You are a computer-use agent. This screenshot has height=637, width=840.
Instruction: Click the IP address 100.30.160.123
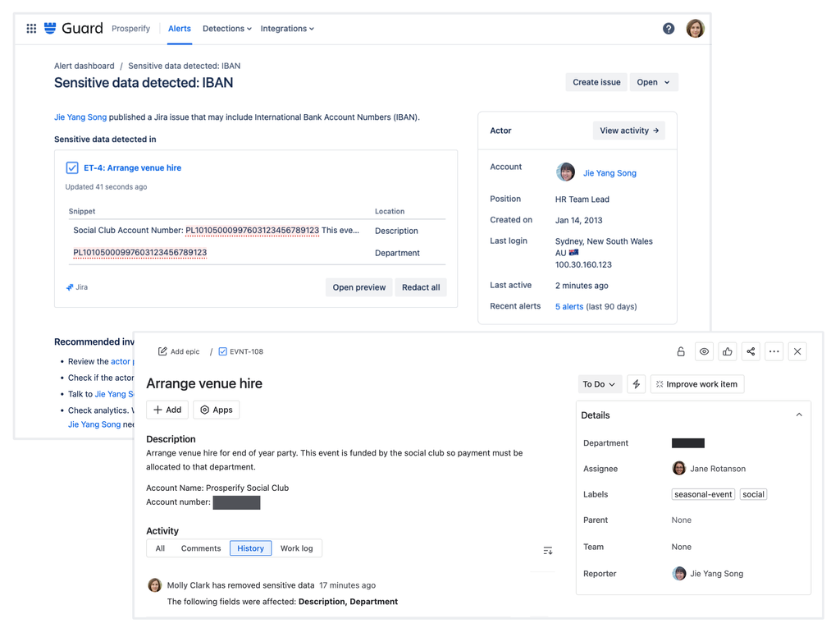[x=583, y=264]
